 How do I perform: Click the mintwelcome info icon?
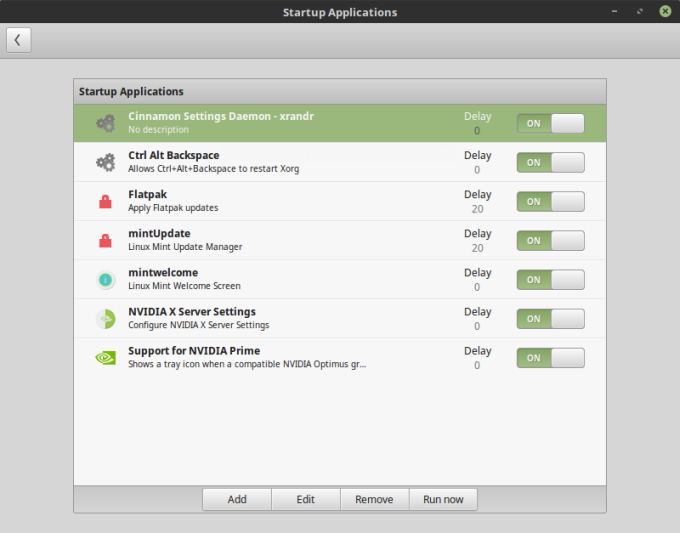click(106, 280)
